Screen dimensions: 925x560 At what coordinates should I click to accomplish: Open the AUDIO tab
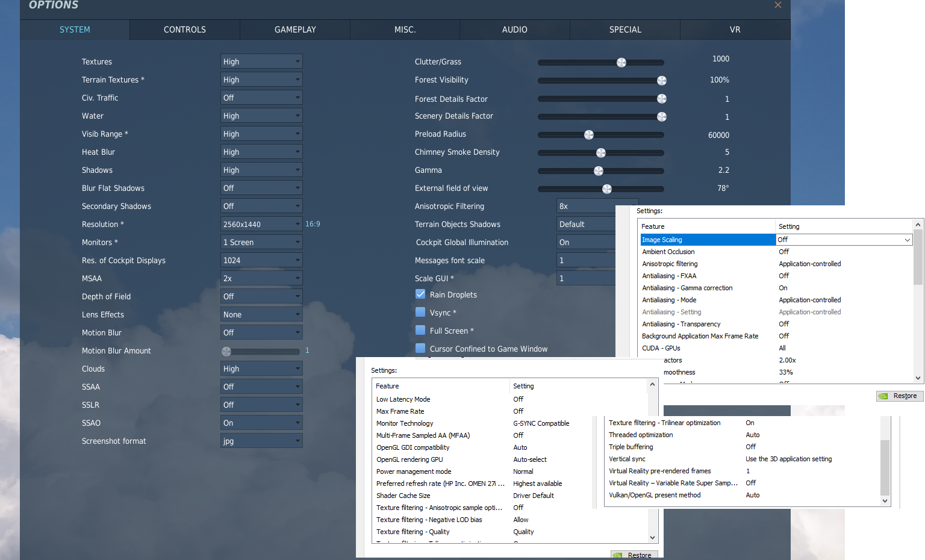515,30
